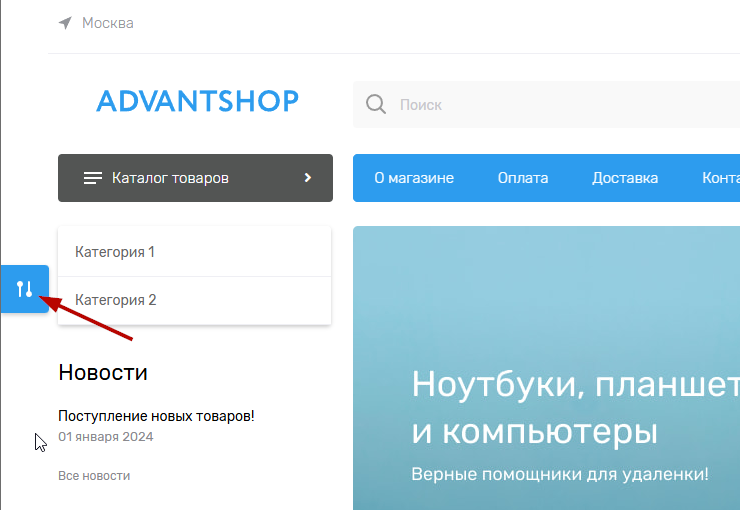The width and height of the screenshot is (740, 510).
Task: Click the location arrow icon beside Москва
Action: pyautogui.click(x=65, y=23)
